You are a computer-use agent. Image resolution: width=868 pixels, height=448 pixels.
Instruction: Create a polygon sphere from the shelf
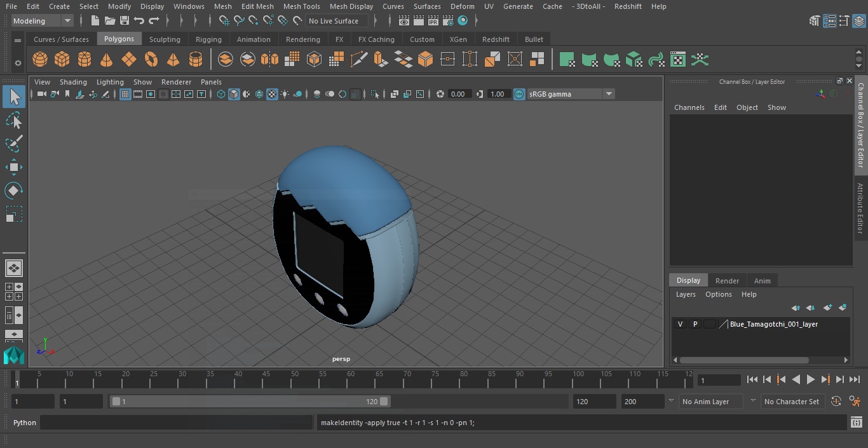(40, 60)
